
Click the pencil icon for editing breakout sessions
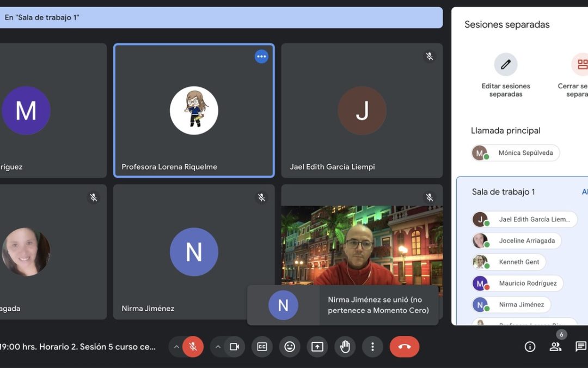click(505, 64)
